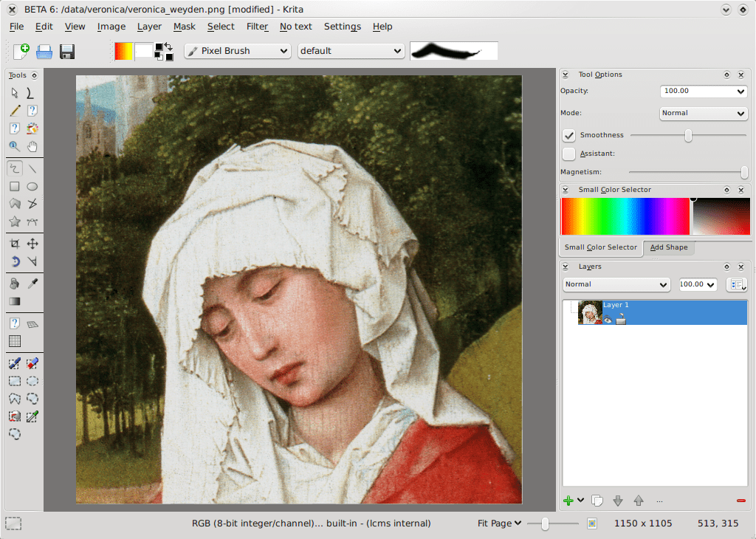Open the Fit Page zoom dropdown
Screen dimensions: 756x539
[499, 523]
